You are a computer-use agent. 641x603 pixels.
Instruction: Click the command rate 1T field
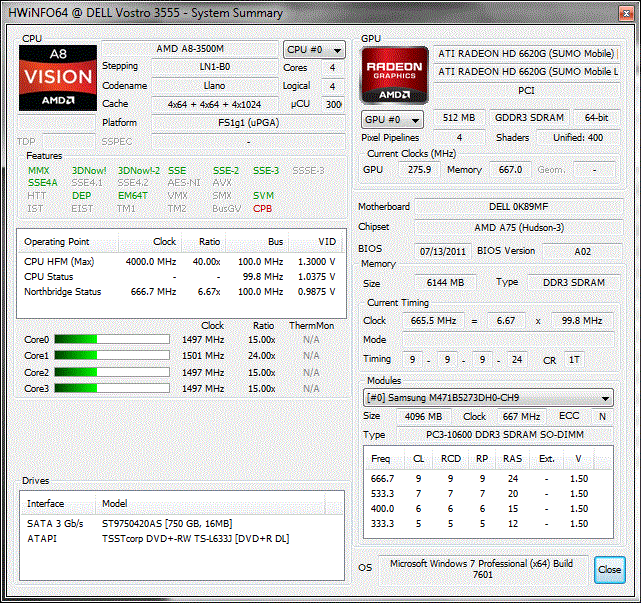coord(574,360)
